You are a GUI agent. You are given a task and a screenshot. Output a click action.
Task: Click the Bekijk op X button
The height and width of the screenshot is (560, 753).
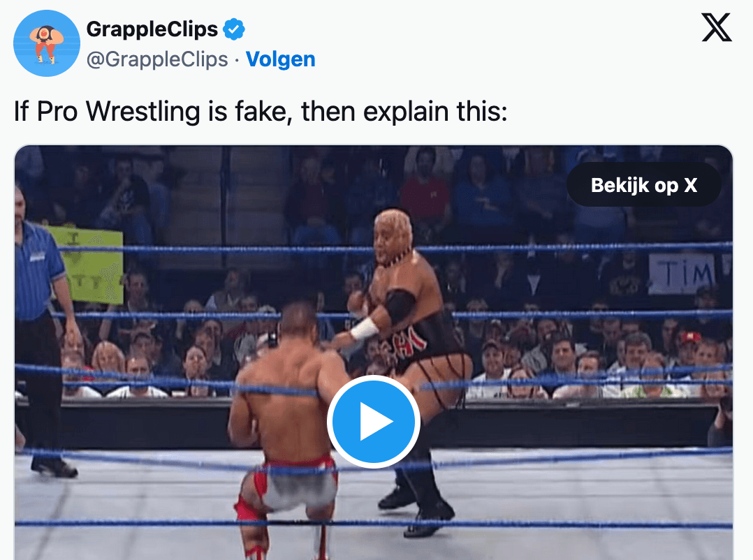tap(643, 185)
